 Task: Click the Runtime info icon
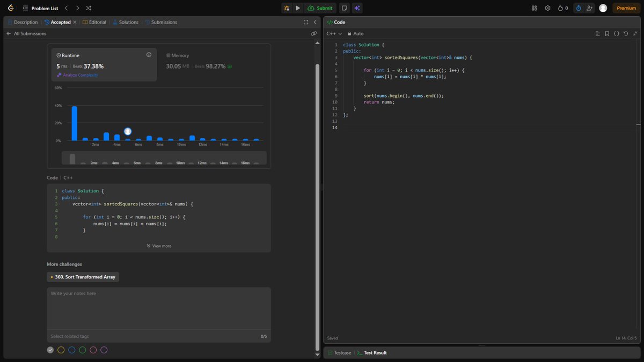(149, 55)
